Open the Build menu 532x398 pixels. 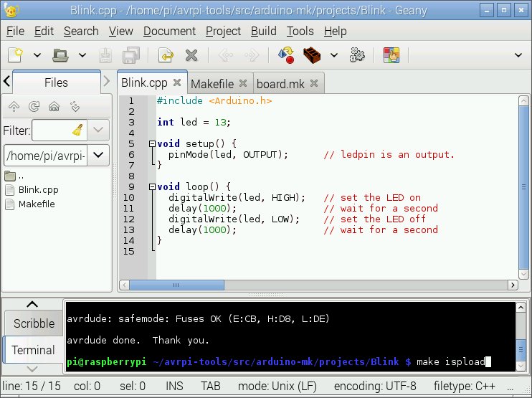(x=263, y=31)
